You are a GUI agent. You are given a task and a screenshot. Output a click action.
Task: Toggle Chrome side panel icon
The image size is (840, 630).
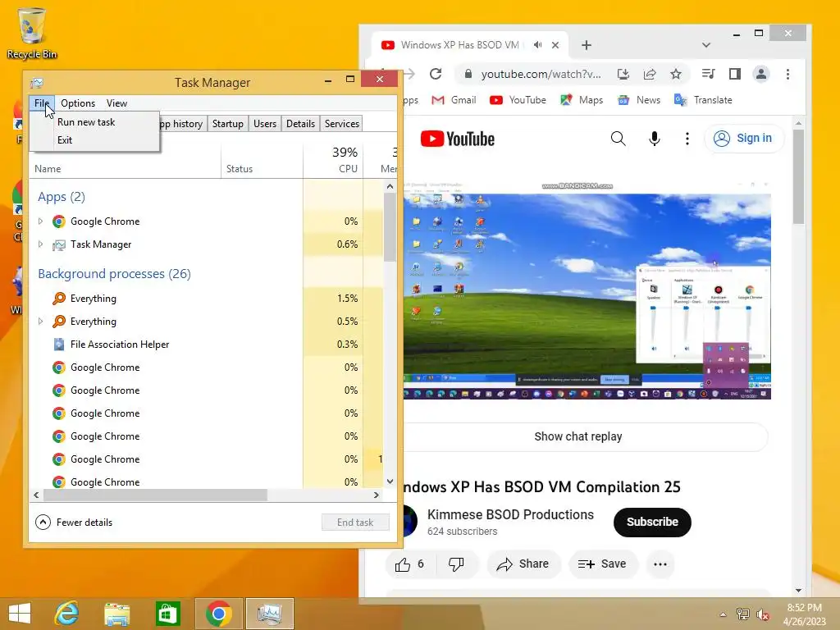pyautogui.click(x=735, y=74)
